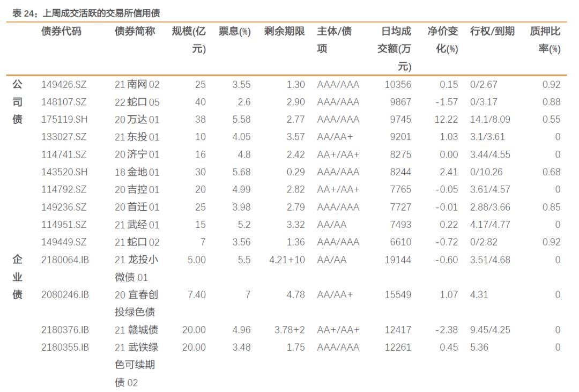579x392 pixels.
Task: Select bond code 2180376.IB
Action: pos(65,330)
